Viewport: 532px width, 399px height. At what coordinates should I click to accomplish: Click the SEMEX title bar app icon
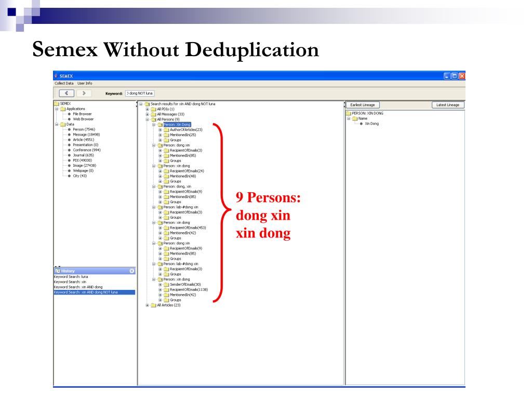56,76
